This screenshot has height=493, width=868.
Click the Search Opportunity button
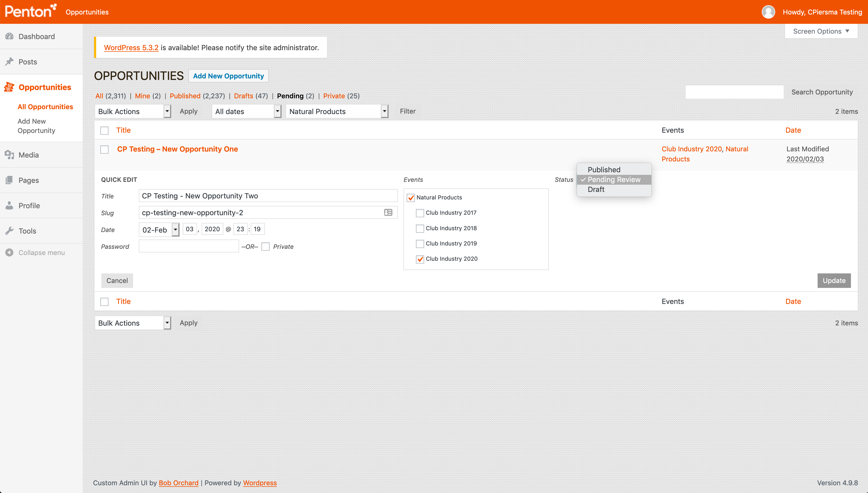pos(822,92)
